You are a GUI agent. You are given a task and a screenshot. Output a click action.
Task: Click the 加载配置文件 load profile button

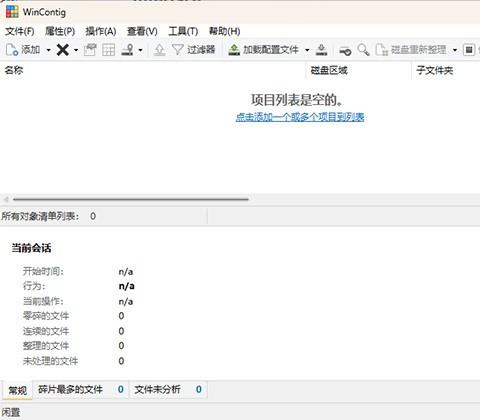click(x=263, y=50)
